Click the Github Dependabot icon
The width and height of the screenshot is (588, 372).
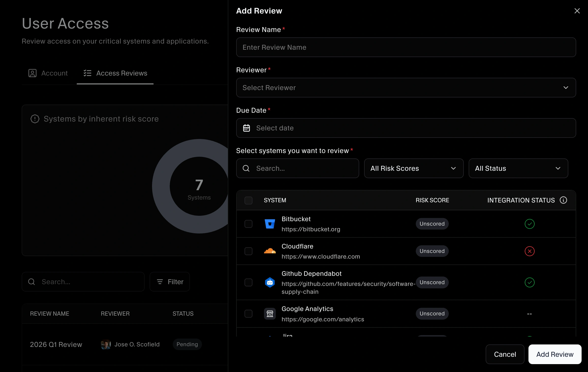pyautogui.click(x=270, y=282)
